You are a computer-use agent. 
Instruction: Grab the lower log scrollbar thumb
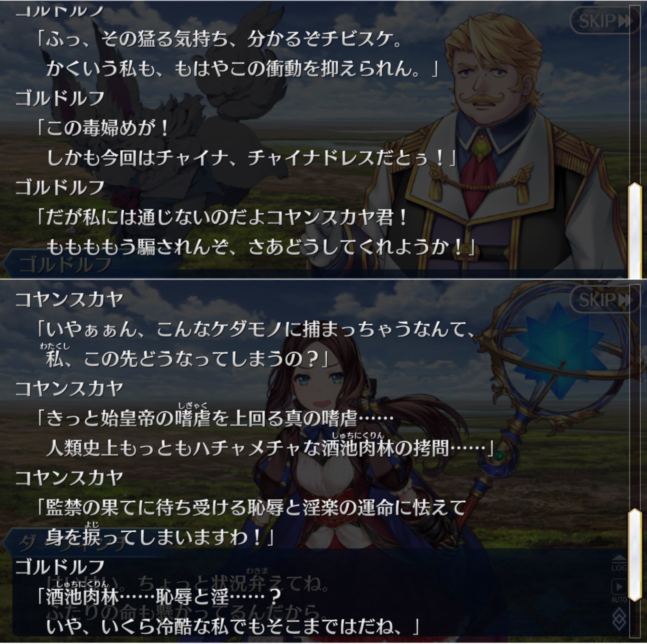tap(635, 555)
